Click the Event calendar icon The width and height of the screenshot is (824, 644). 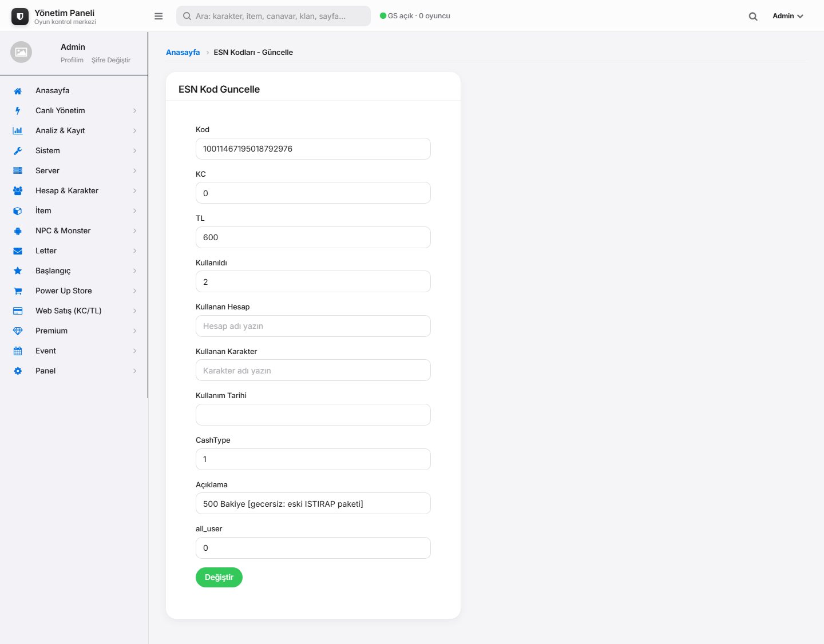click(18, 351)
